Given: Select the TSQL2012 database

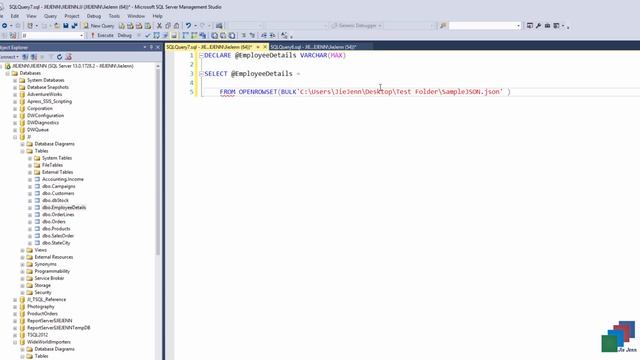Looking at the screenshot, I should [37, 335].
